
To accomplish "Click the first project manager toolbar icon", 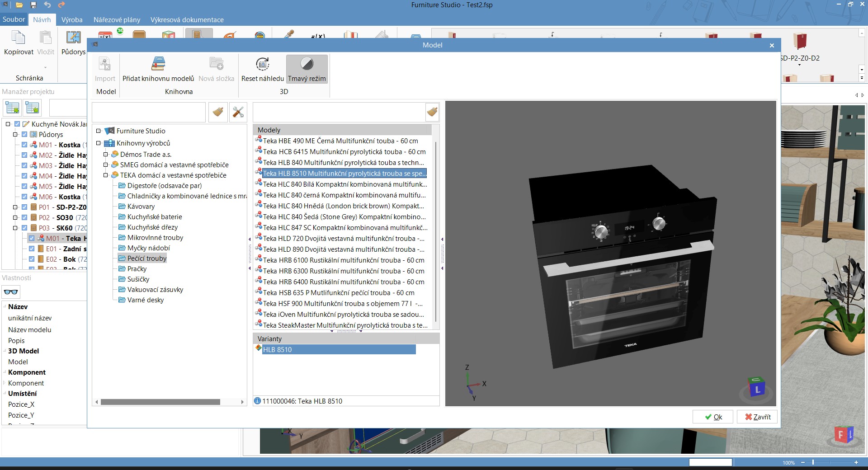I will pos(13,108).
